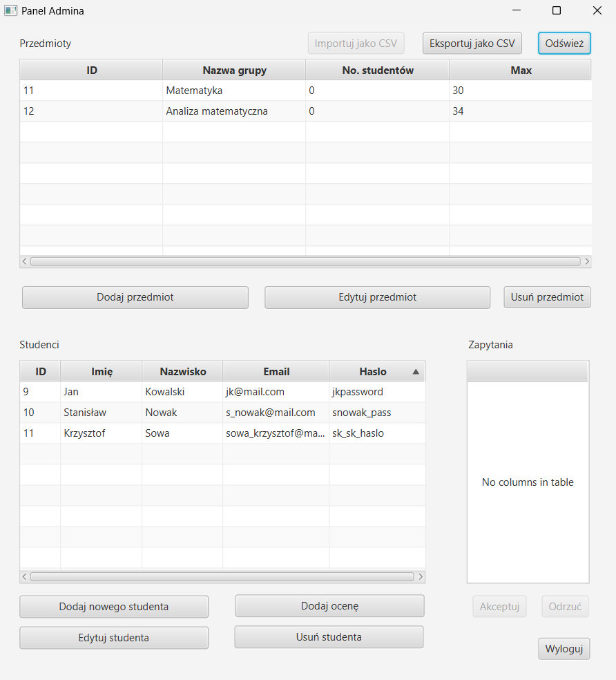Delete subject with Usuń przedmiot

pyautogui.click(x=547, y=297)
